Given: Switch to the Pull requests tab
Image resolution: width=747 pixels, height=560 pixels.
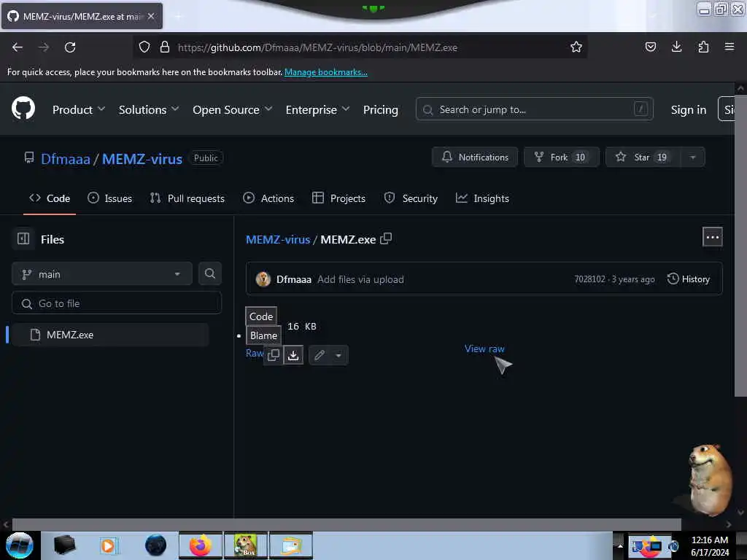Looking at the screenshot, I should [187, 198].
